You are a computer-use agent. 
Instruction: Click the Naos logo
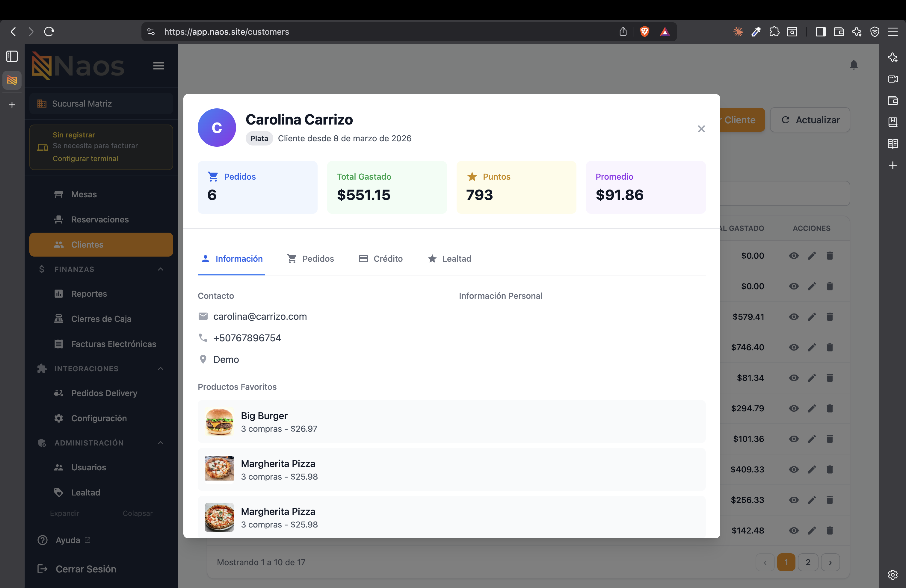pyautogui.click(x=78, y=66)
